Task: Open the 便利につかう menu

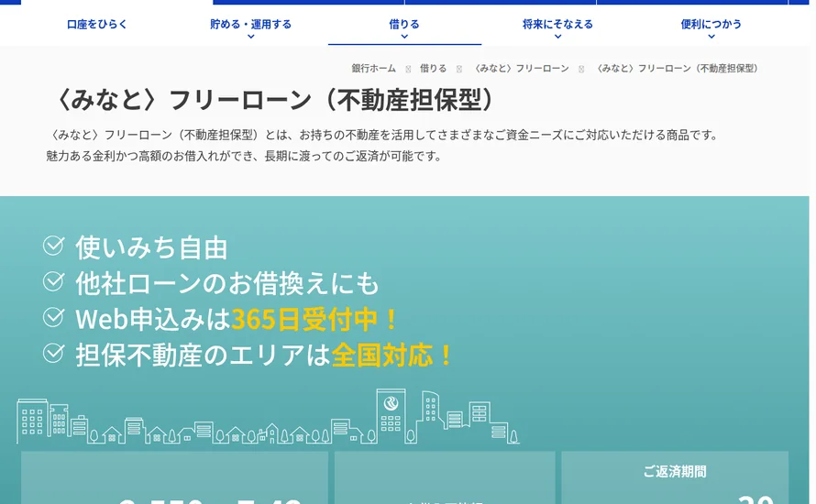Action: [711, 24]
